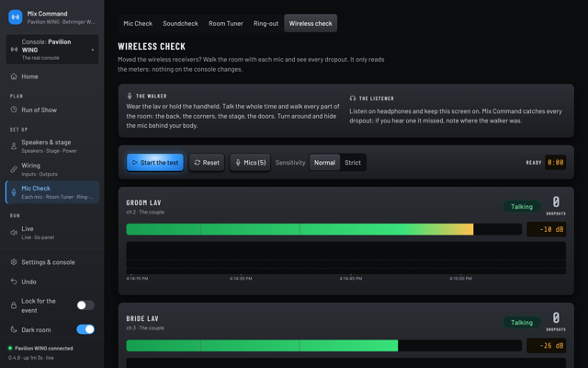Click the Bride Lav Talking status badge
Screen dimensions: 588x368
tap(522, 323)
